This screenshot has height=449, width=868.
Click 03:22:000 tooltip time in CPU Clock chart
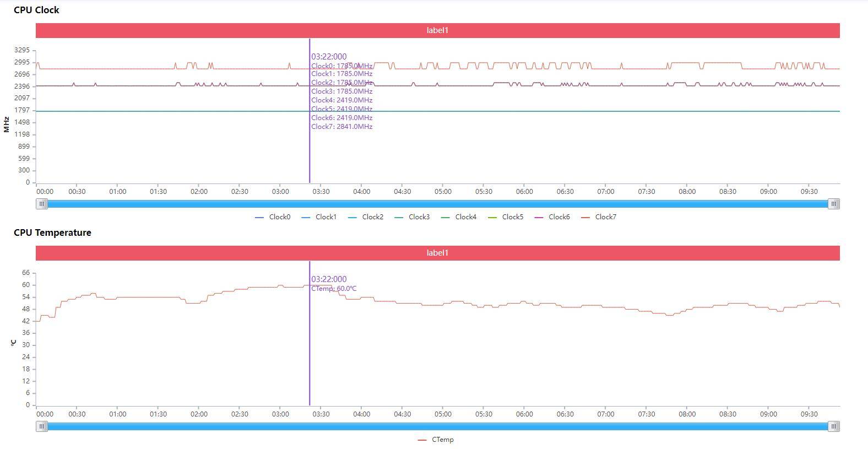(329, 57)
